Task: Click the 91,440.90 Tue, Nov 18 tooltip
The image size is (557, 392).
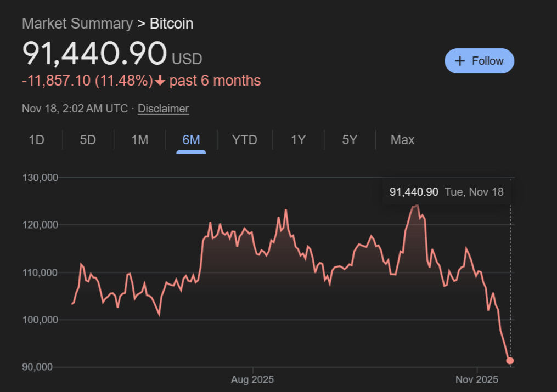Action: pos(447,192)
